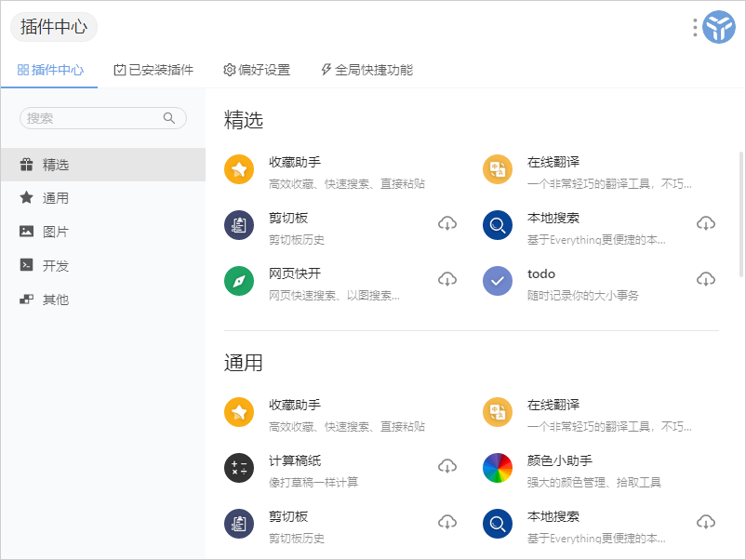The height and width of the screenshot is (560, 746).
Task: Click the three-dot menu near the logo
Action: [693, 27]
